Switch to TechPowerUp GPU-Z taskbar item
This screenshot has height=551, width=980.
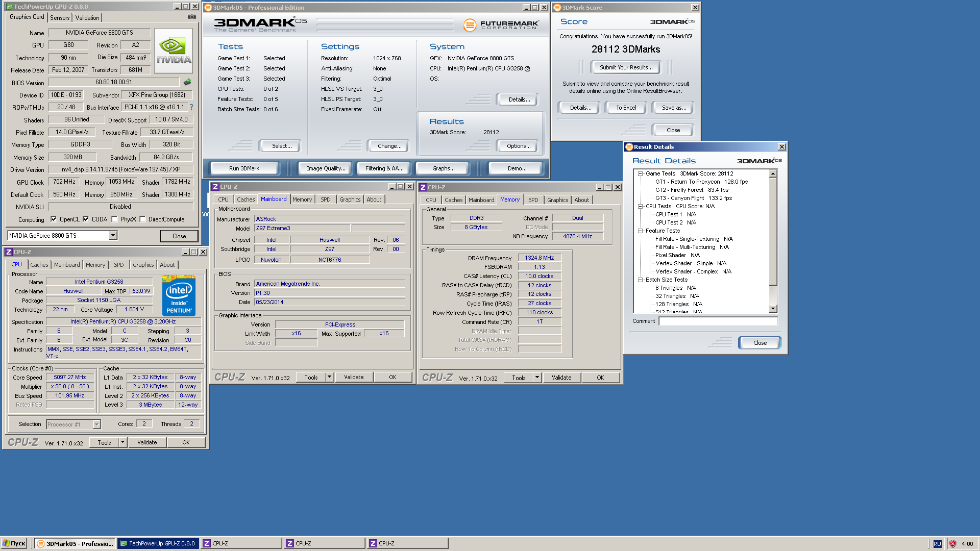click(158, 543)
